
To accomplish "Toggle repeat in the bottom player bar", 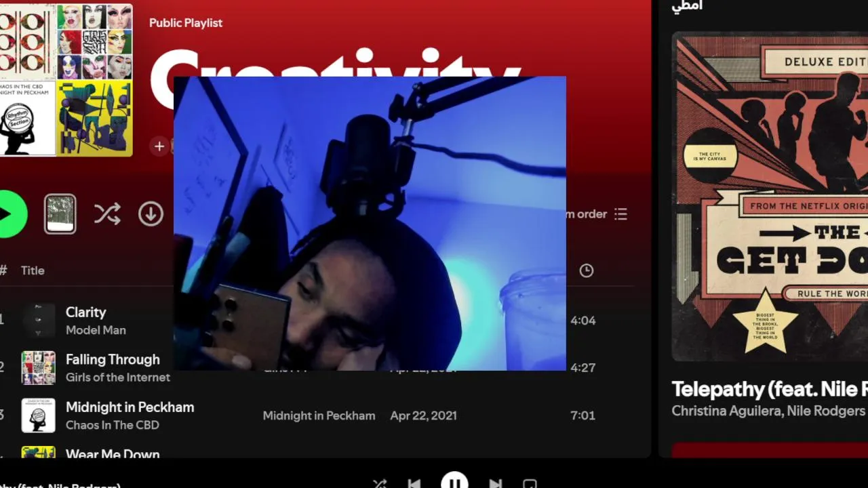I will (530, 483).
